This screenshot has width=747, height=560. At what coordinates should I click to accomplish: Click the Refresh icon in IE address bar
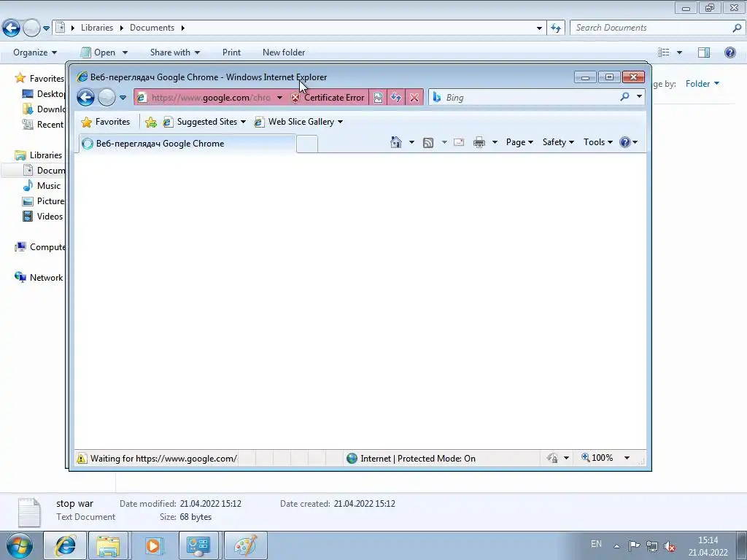396,98
